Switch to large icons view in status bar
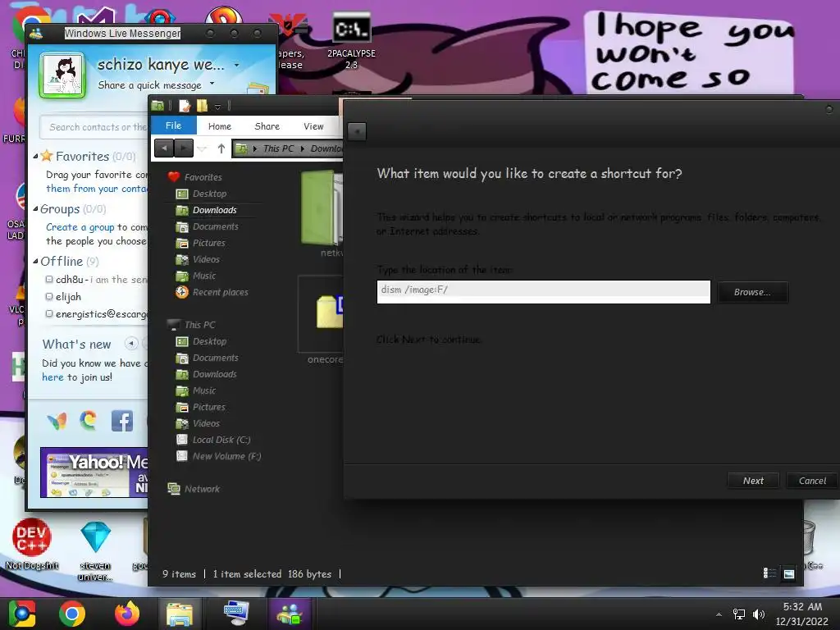 pos(788,573)
